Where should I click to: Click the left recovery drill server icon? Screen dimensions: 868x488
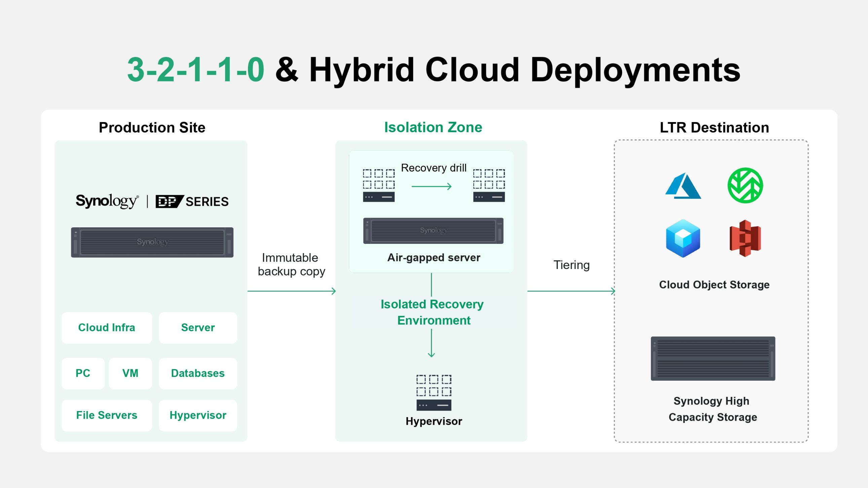[x=378, y=185]
